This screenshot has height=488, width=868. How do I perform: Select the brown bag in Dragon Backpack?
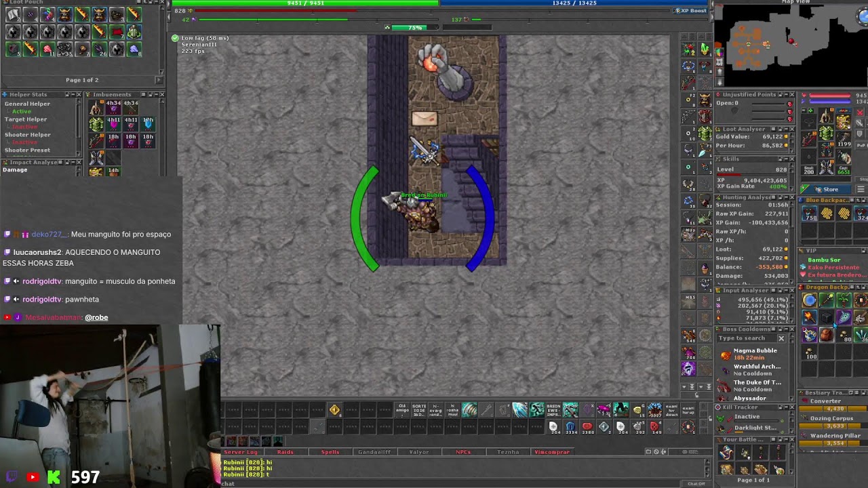827,334
